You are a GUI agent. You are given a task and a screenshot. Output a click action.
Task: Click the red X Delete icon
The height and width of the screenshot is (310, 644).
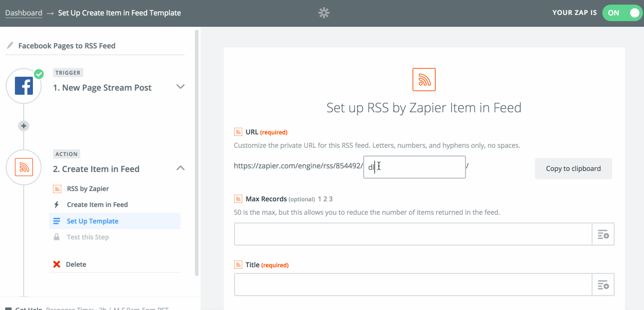(57, 264)
